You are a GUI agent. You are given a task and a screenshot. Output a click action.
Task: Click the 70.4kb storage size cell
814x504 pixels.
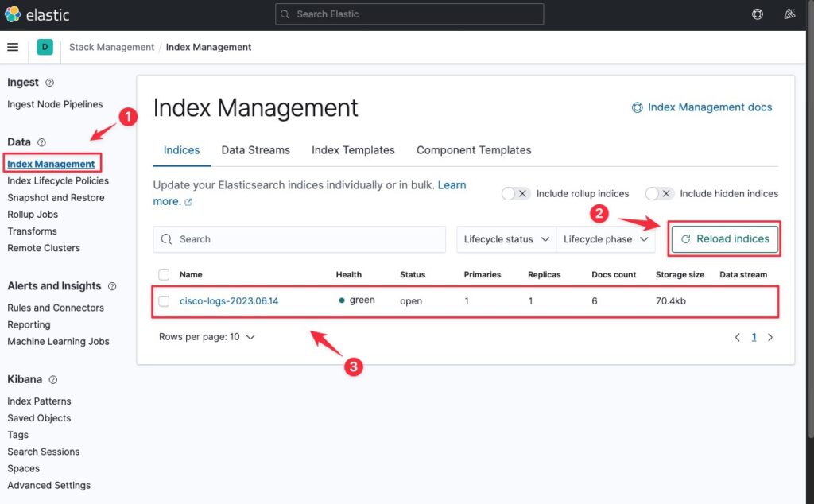(671, 301)
